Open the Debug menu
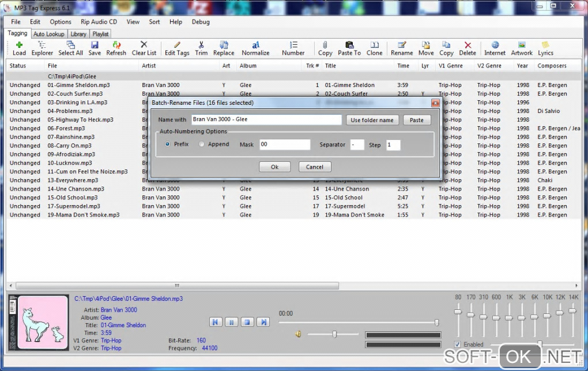Image resolution: width=588 pixels, height=371 pixels. coord(201,22)
